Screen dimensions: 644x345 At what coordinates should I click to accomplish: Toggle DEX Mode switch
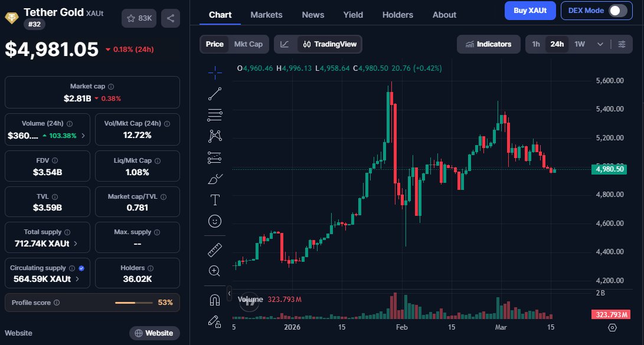pos(617,11)
